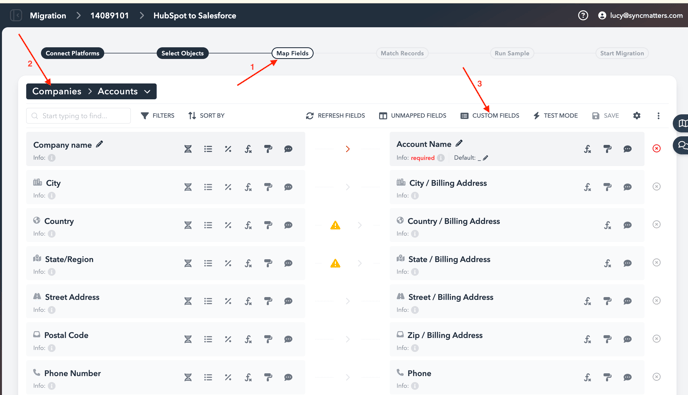Screen dimensions: 688x395
Task: Remove the Account Name mapping with red X
Action: point(656,148)
